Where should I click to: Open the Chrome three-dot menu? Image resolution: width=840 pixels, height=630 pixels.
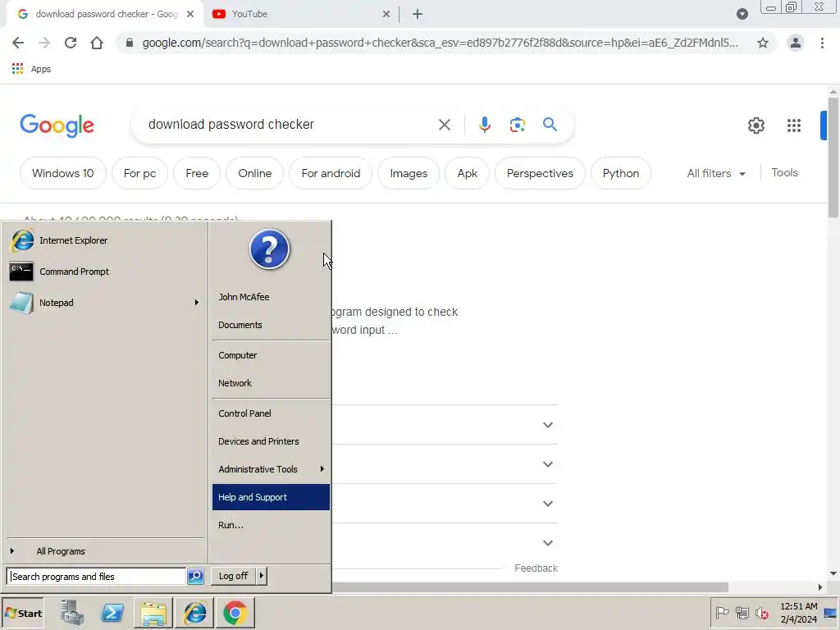coord(822,43)
